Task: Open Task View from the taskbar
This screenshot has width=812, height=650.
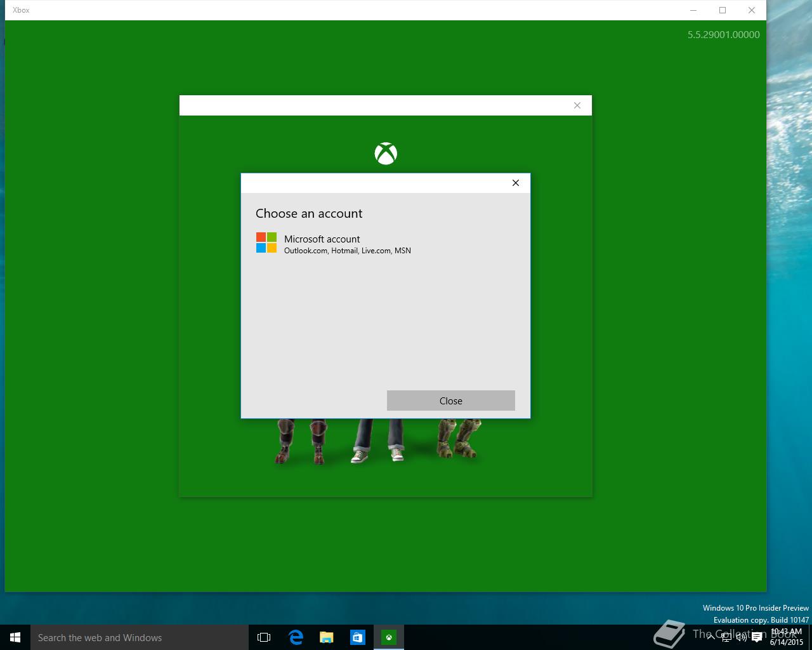Action: pos(264,637)
